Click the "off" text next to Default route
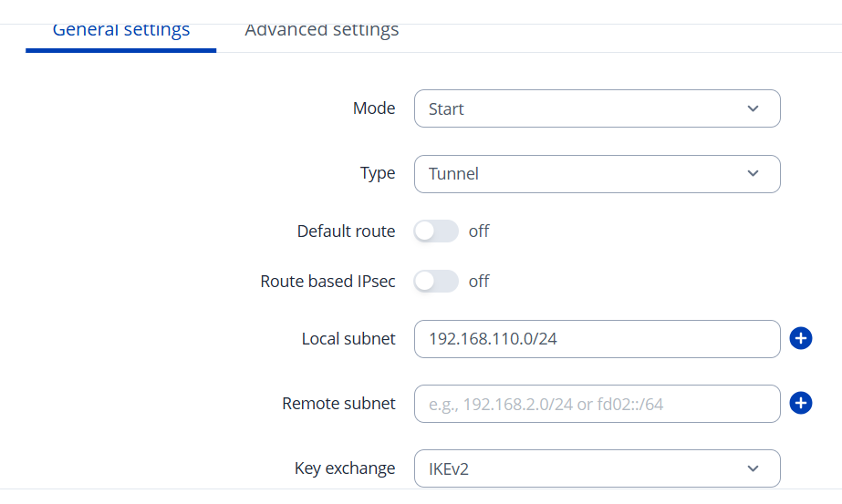This screenshot has width=842, height=504. (479, 231)
